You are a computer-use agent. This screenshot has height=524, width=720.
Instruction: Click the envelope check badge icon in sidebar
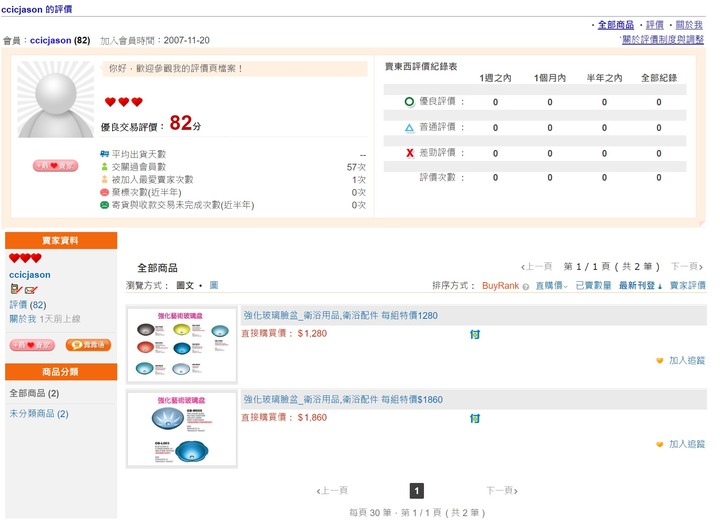click(x=31, y=290)
